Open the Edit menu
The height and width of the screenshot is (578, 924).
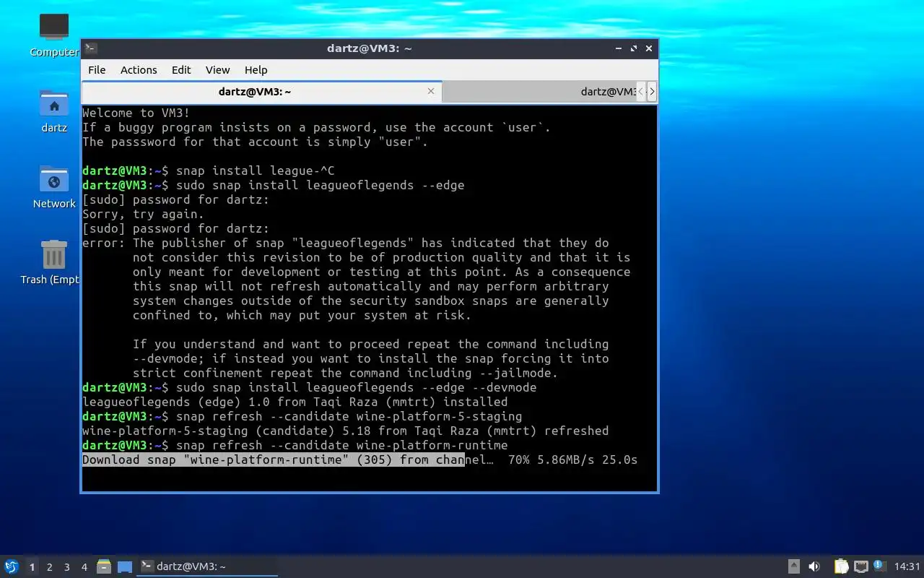point(181,69)
